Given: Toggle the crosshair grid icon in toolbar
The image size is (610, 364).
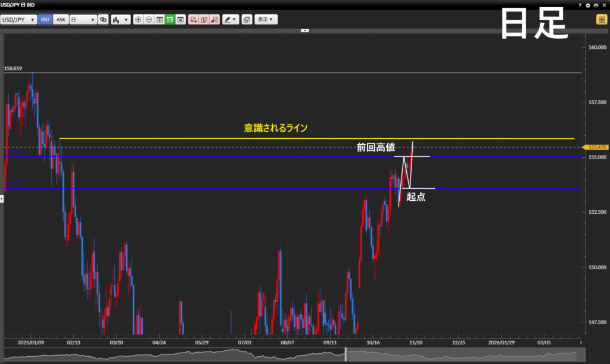Looking at the screenshot, I should 160,20.
